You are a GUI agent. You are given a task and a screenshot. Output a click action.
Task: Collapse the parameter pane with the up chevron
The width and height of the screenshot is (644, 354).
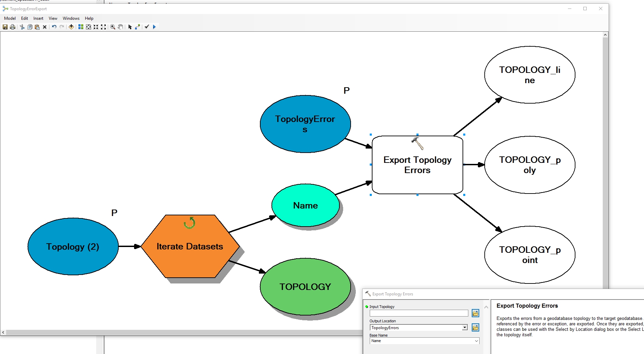486,307
